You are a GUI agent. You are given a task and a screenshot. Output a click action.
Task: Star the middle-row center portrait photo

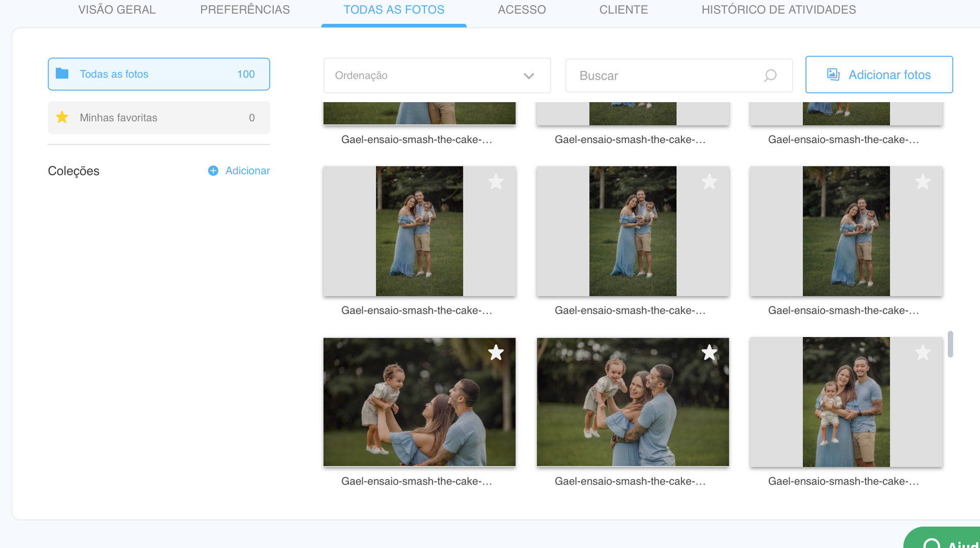(x=709, y=182)
